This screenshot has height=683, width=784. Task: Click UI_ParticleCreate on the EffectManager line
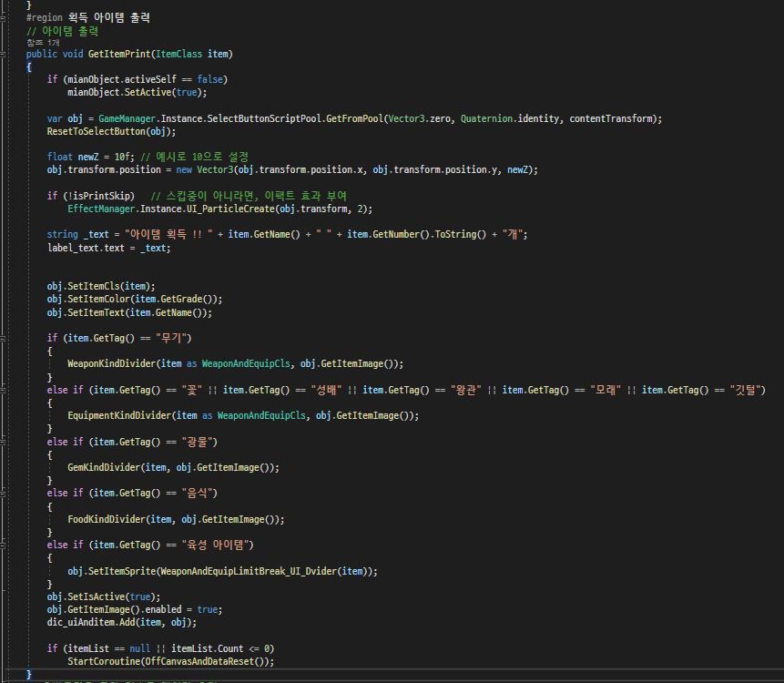click(230, 209)
